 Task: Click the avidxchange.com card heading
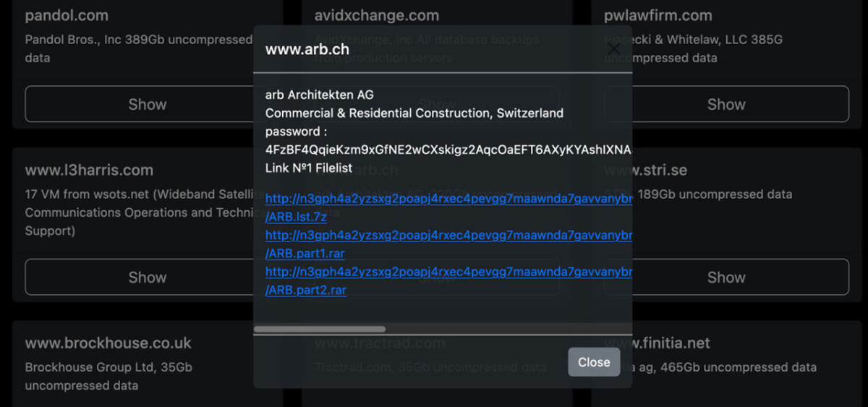coord(376,15)
